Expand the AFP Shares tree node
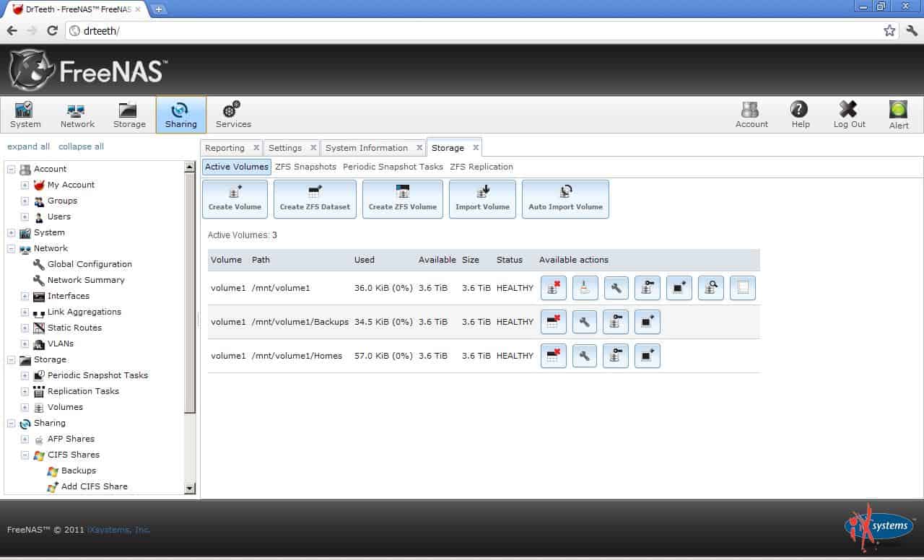The width and height of the screenshot is (924, 560). click(25, 439)
